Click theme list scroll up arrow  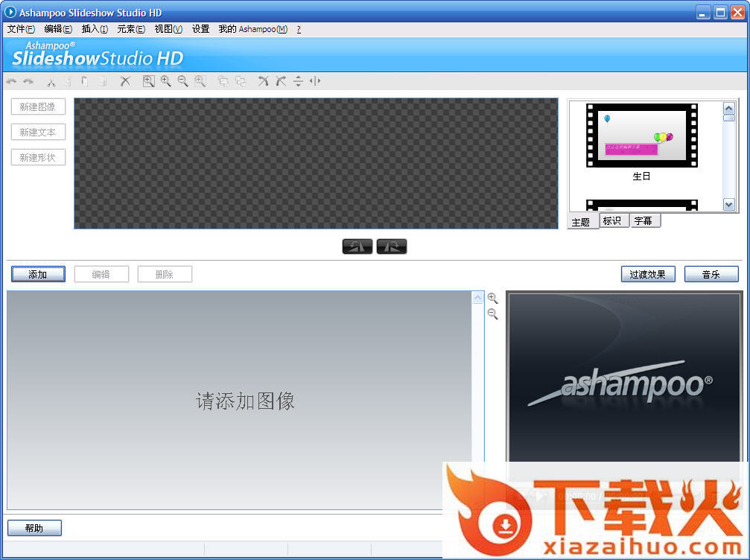[x=728, y=108]
